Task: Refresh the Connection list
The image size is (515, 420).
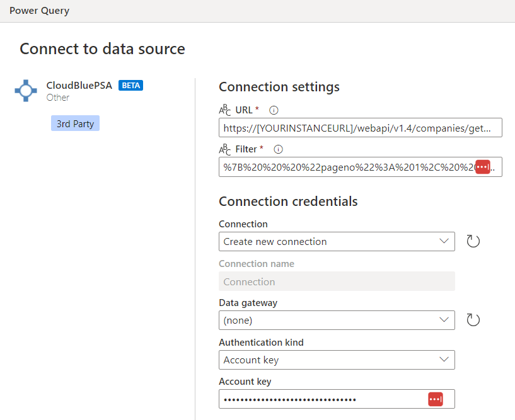Action: click(473, 241)
